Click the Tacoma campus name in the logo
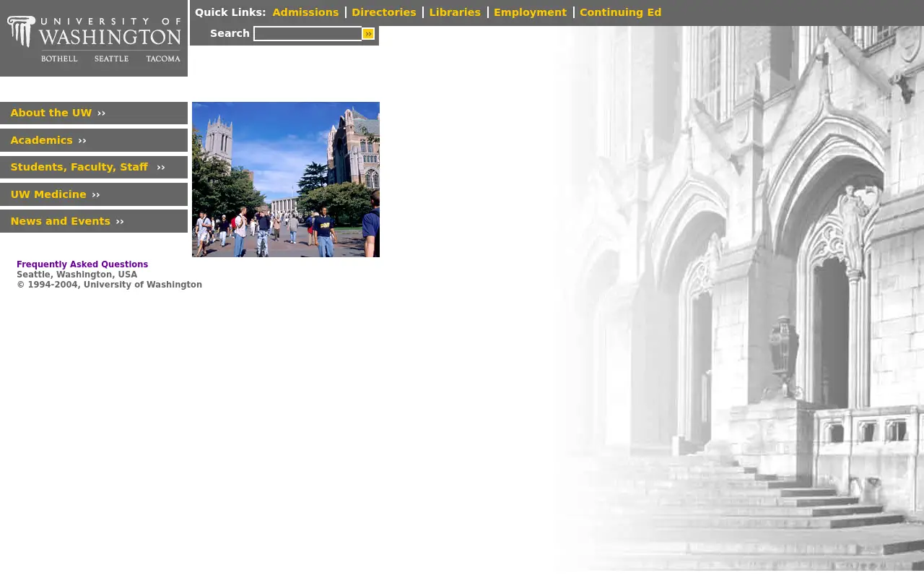The width and height of the screenshot is (924, 578). click(x=163, y=59)
